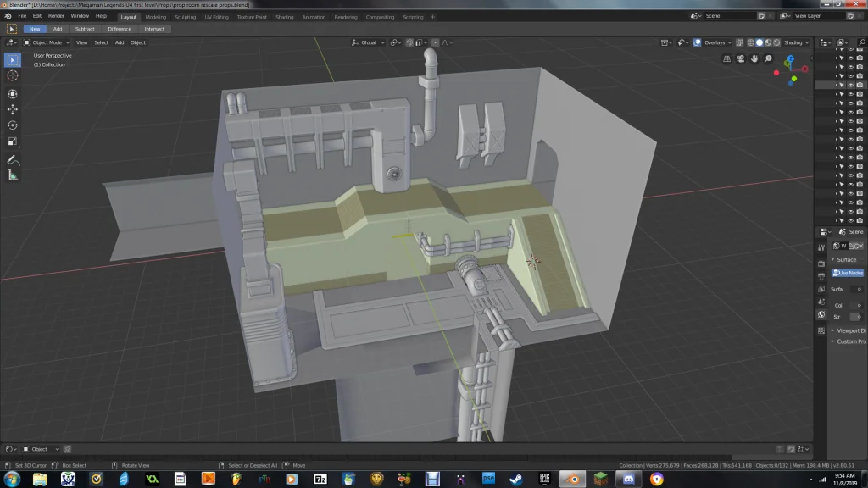Open the World properties globe tab
Image resolution: width=868 pixels, height=488 pixels.
[x=821, y=314]
